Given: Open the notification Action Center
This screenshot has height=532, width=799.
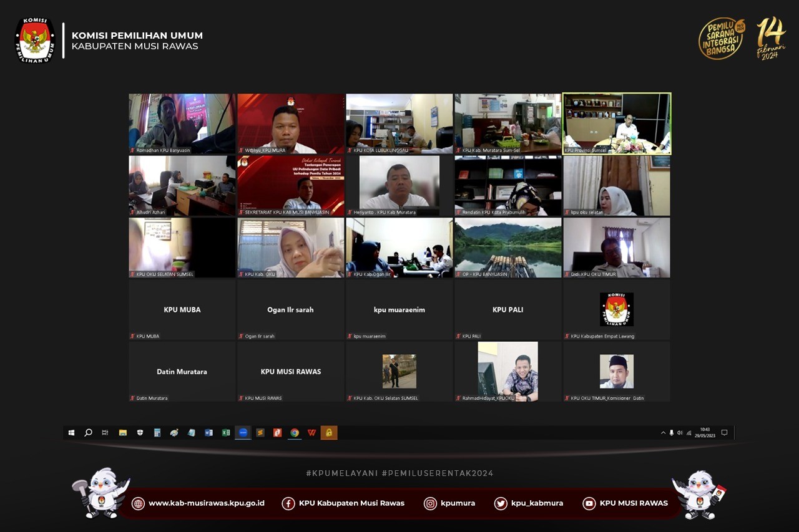Looking at the screenshot, I should point(724,433).
